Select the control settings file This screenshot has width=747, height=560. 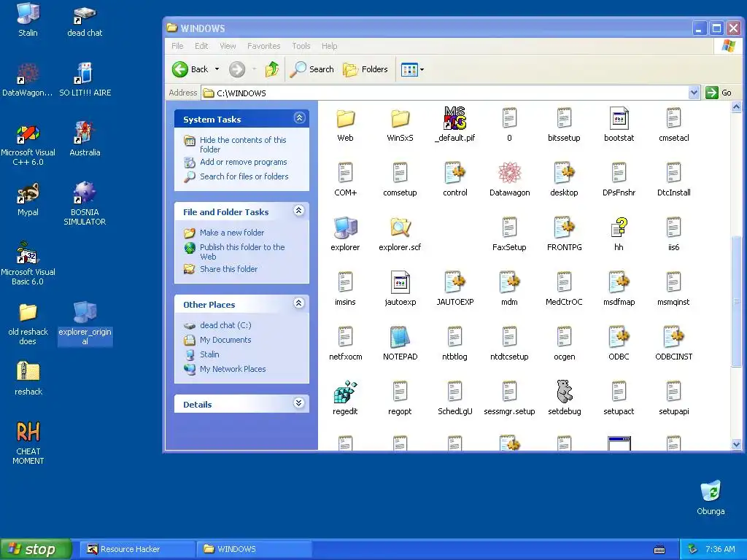point(455,173)
